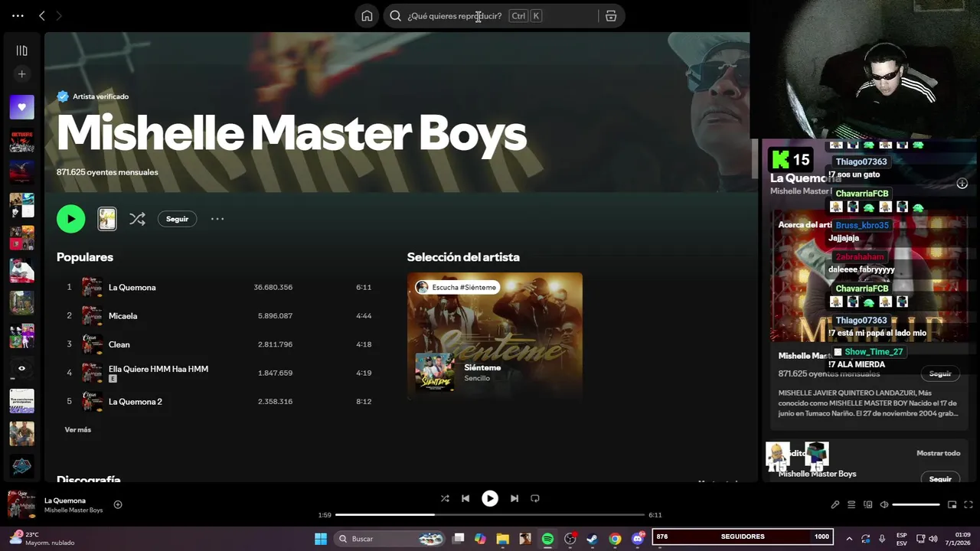
Task: Navigate forward with the right arrow
Action: point(59,15)
